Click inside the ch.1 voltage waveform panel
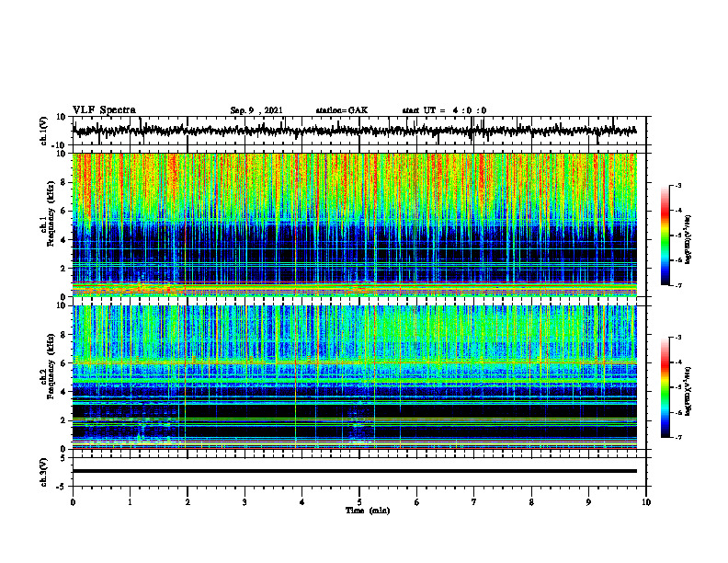Viewport: 728px width, 563px height. pyautogui.click(x=359, y=131)
